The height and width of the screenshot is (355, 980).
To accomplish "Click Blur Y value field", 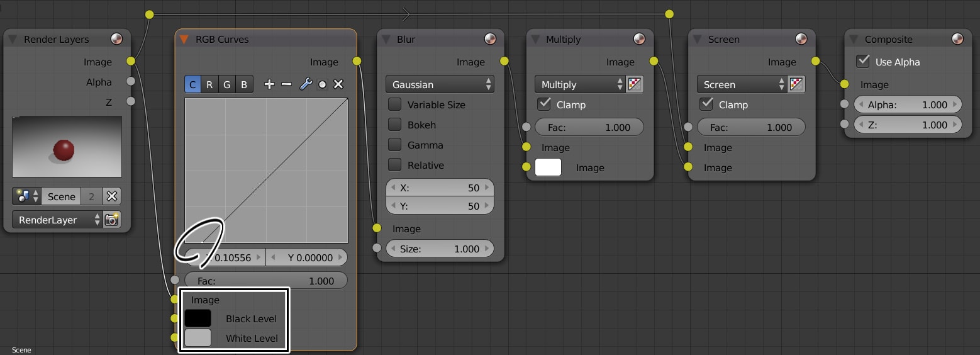I will coord(440,206).
